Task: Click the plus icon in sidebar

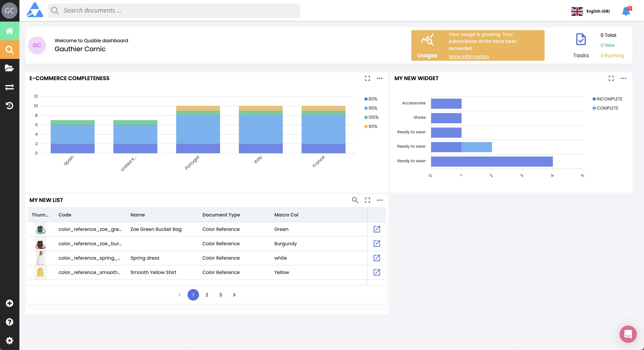Action: (10, 303)
